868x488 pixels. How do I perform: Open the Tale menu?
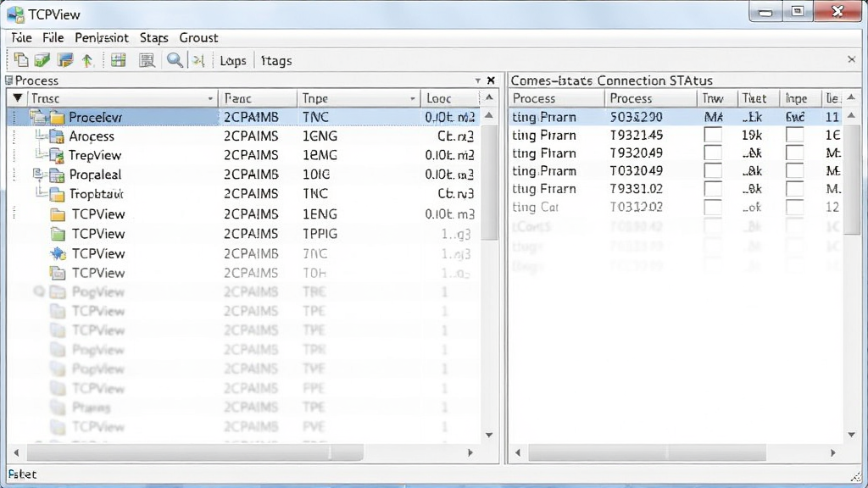21,37
